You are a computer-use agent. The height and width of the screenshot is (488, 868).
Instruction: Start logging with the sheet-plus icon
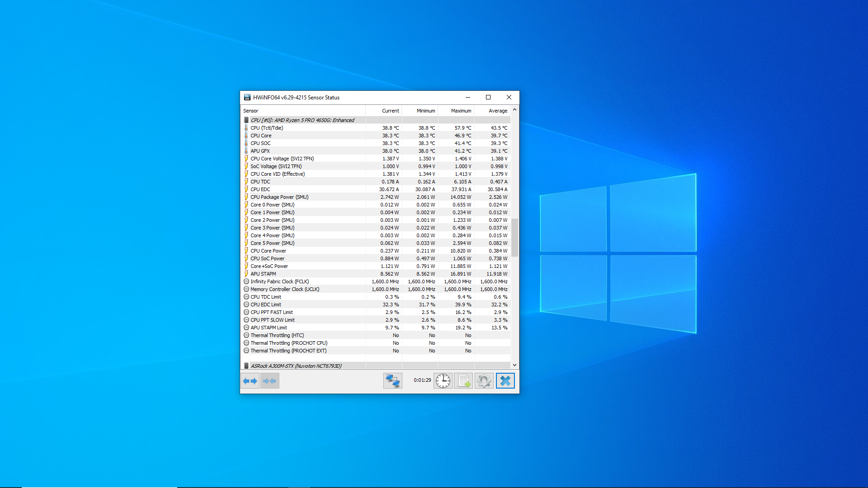[x=464, y=381]
